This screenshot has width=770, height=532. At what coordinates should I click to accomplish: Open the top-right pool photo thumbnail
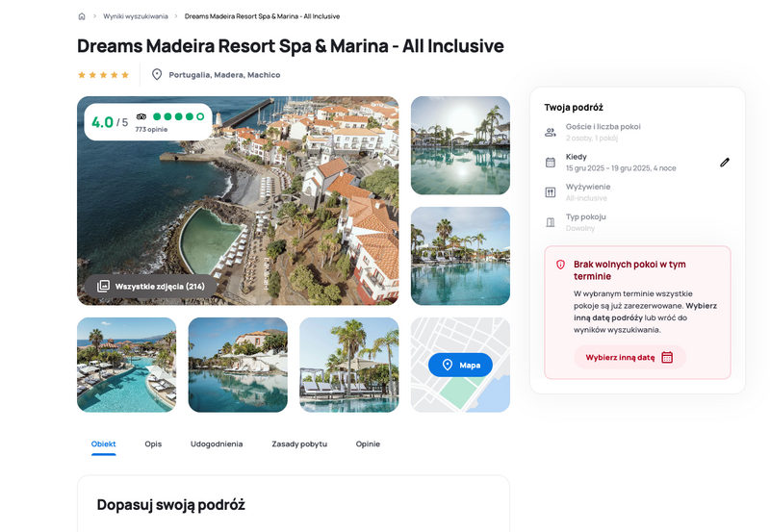pos(460,145)
